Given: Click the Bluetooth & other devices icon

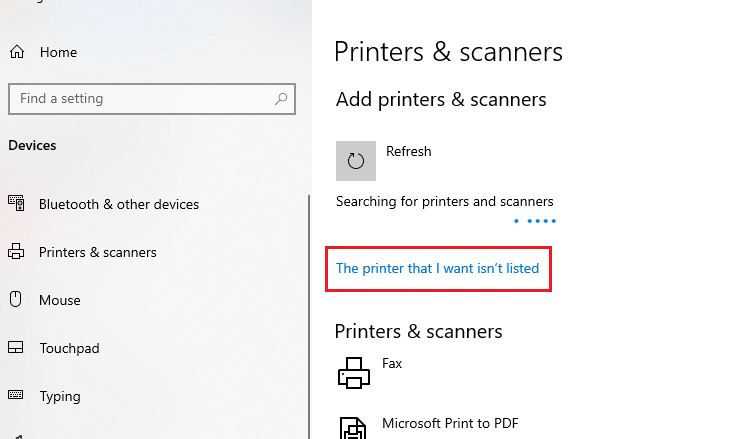Looking at the screenshot, I should coord(16,204).
